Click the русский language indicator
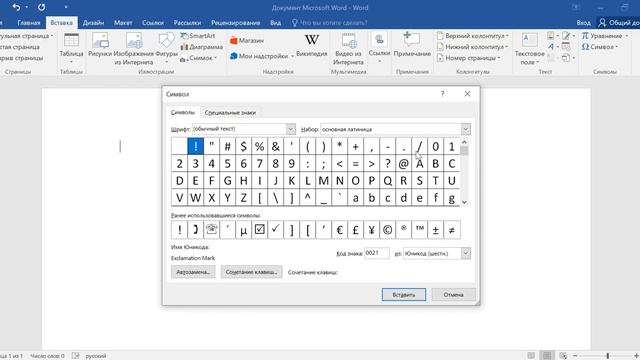 [96, 356]
